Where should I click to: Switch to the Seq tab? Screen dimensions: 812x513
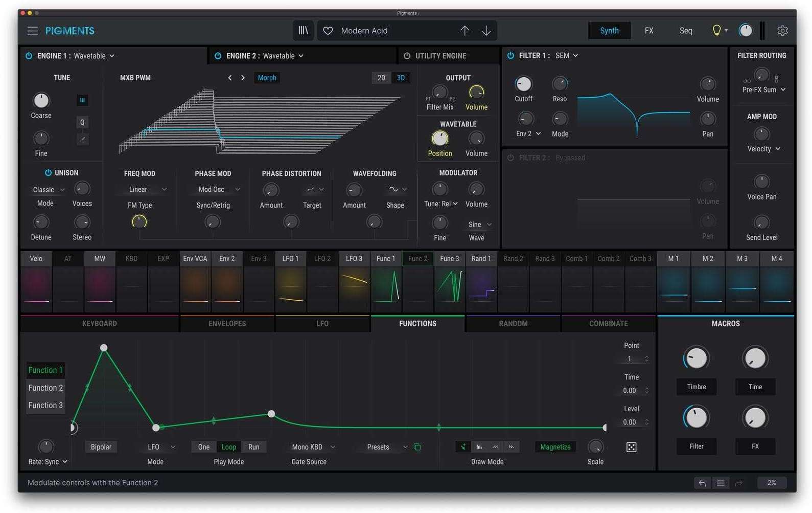(x=686, y=31)
